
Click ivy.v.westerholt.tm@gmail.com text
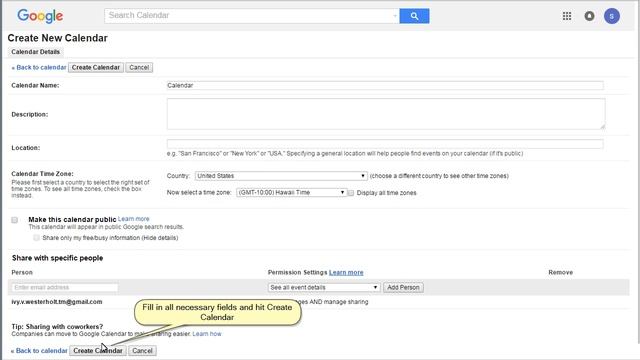[57, 302]
